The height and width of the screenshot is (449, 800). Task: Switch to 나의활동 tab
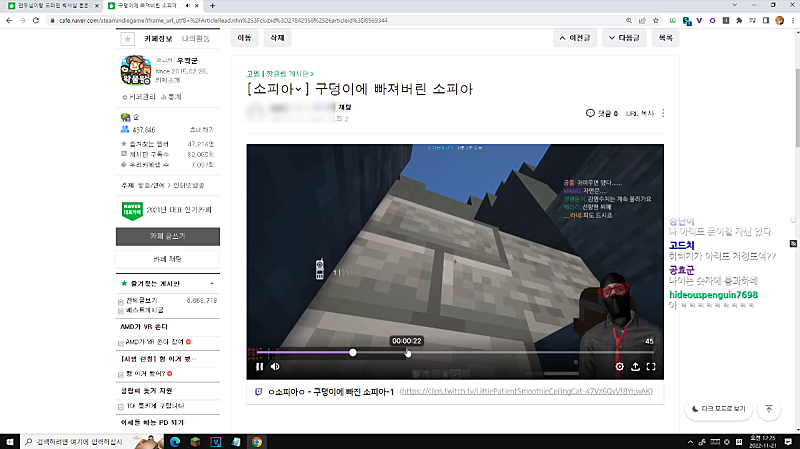[x=195, y=39]
